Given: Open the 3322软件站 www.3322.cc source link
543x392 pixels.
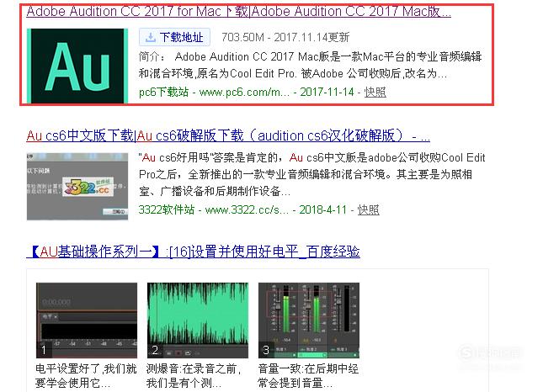Looking at the screenshot, I should click(x=213, y=209).
